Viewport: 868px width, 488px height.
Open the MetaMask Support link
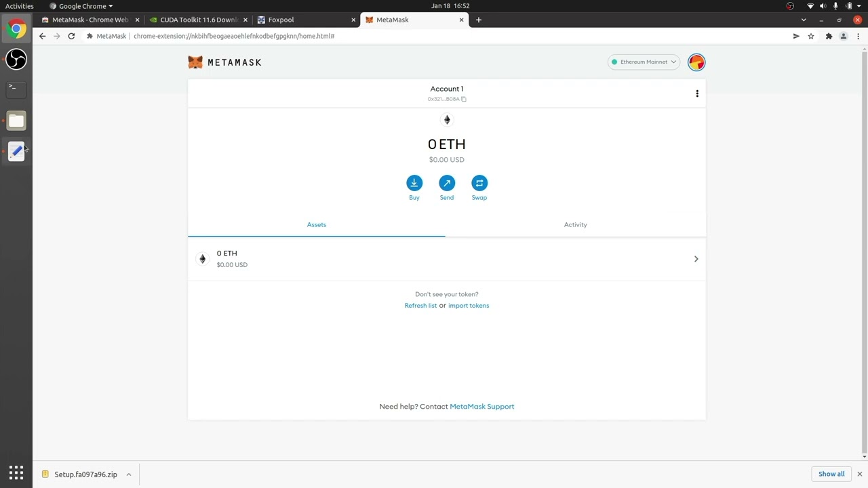[482, 407]
